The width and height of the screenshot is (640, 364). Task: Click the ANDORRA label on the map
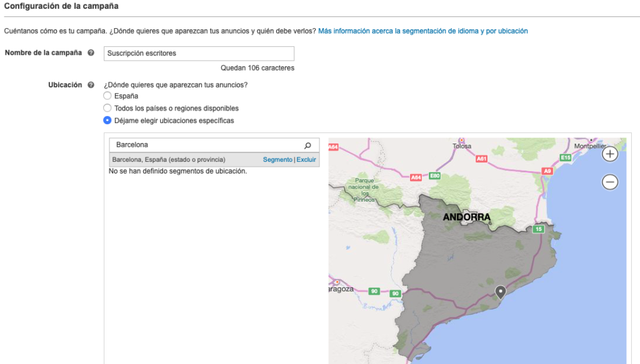click(466, 217)
